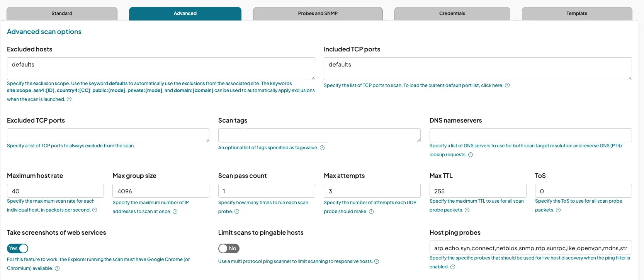Screen dimensions: 644x280
Task: Click help icon next to TCP ports 'click here'
Action: click(507, 85)
